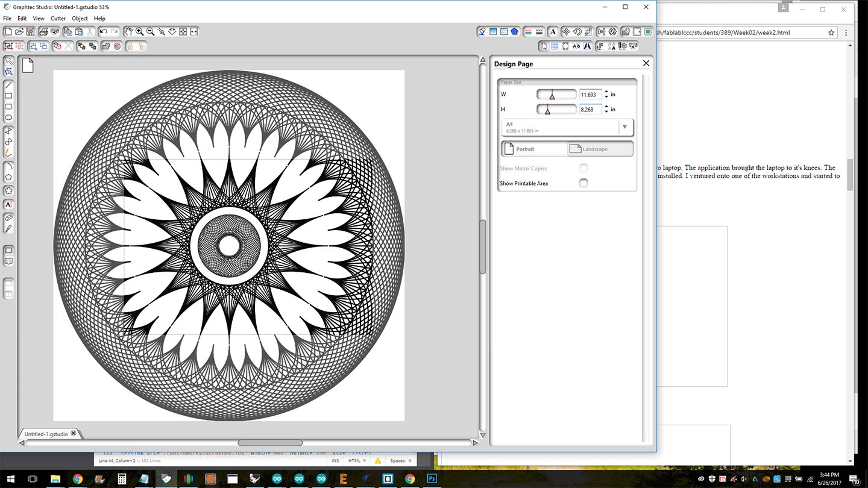
Task: Open the Text Style panel icon
Action: click(x=553, y=31)
